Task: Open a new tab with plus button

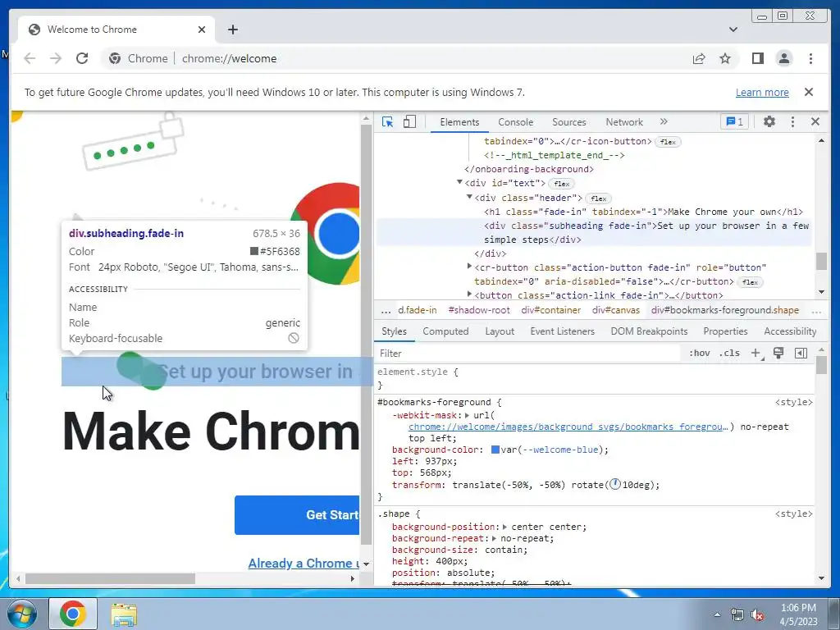Action: (232, 30)
